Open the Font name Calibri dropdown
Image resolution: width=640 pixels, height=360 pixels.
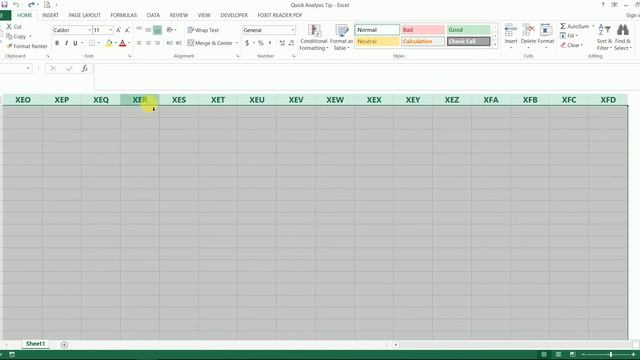tap(89, 30)
